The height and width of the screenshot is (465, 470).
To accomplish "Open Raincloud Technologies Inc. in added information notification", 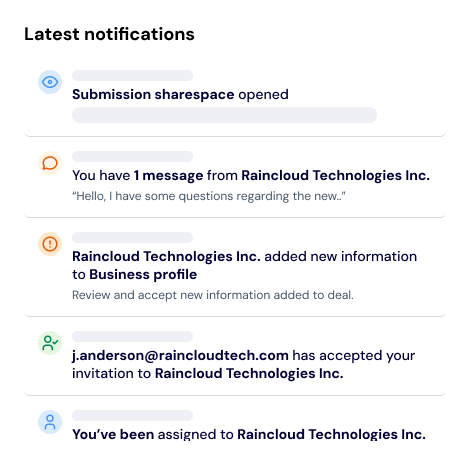I will tap(166, 257).
